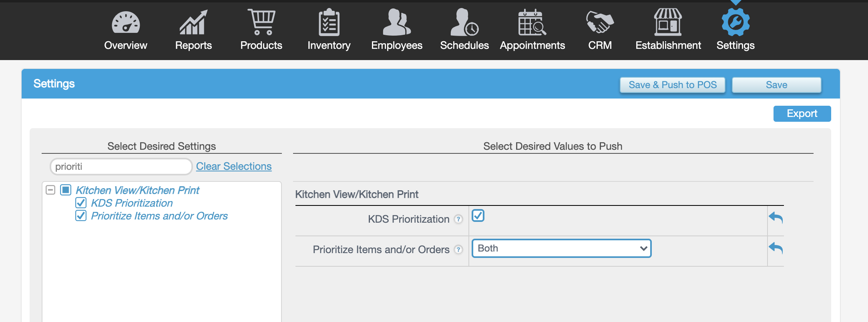Open the Overview dashboard gauge icon
The height and width of the screenshot is (322, 868).
tap(126, 23)
